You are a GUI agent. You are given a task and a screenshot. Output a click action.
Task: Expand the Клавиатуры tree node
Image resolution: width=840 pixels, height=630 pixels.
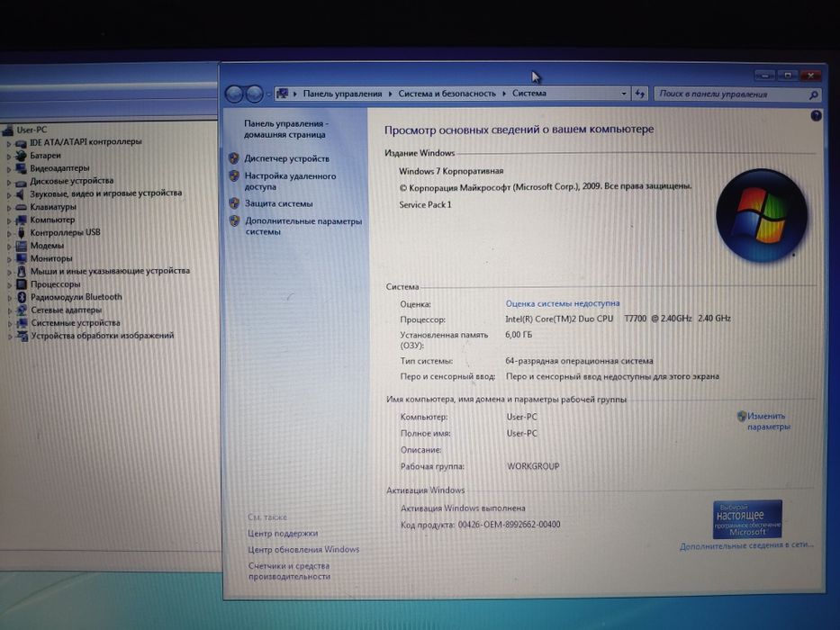pos(9,208)
